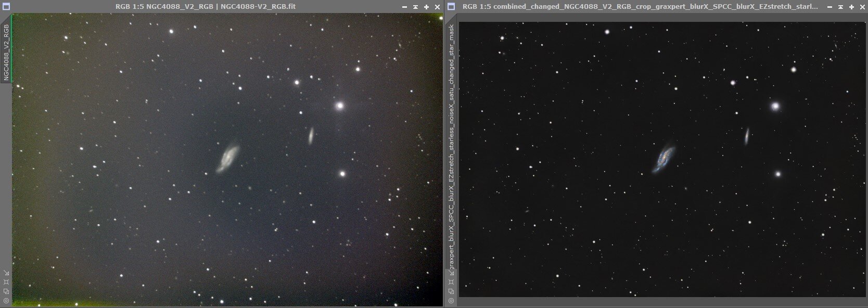Click the diagonal-arrow icon in the combined_changed window

451,273
